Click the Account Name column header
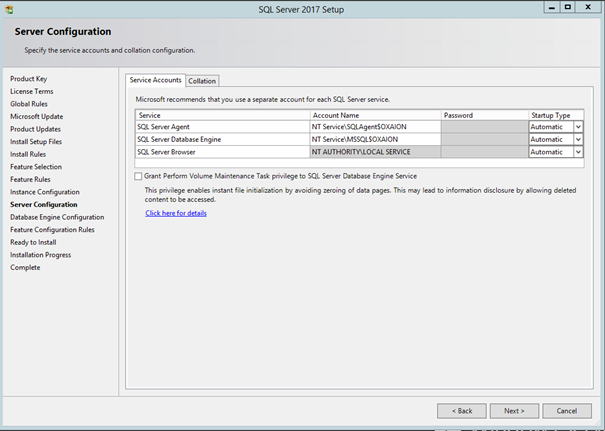The width and height of the screenshot is (605, 431). [375, 115]
